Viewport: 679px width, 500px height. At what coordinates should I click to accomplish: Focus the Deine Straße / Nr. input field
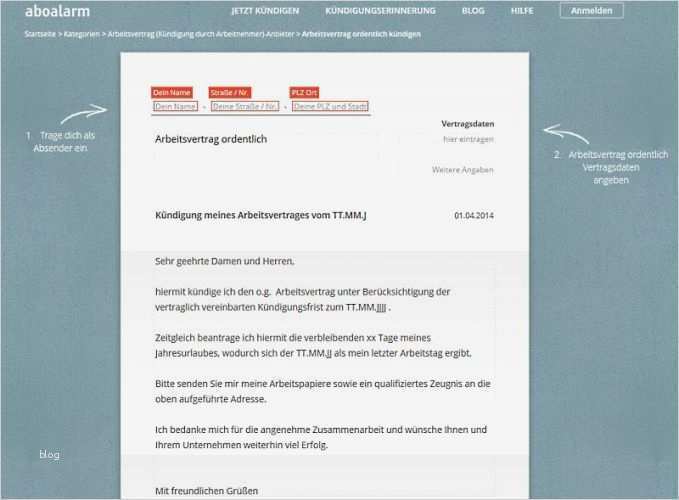click(x=245, y=106)
